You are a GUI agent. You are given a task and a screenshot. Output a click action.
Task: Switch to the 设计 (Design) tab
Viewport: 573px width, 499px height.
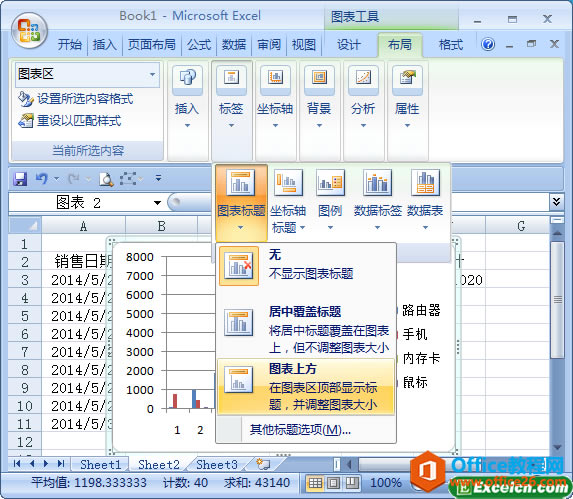(349, 45)
